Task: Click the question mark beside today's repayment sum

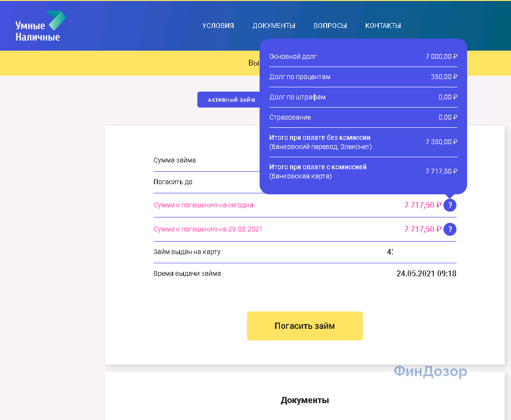Action: pyautogui.click(x=450, y=205)
